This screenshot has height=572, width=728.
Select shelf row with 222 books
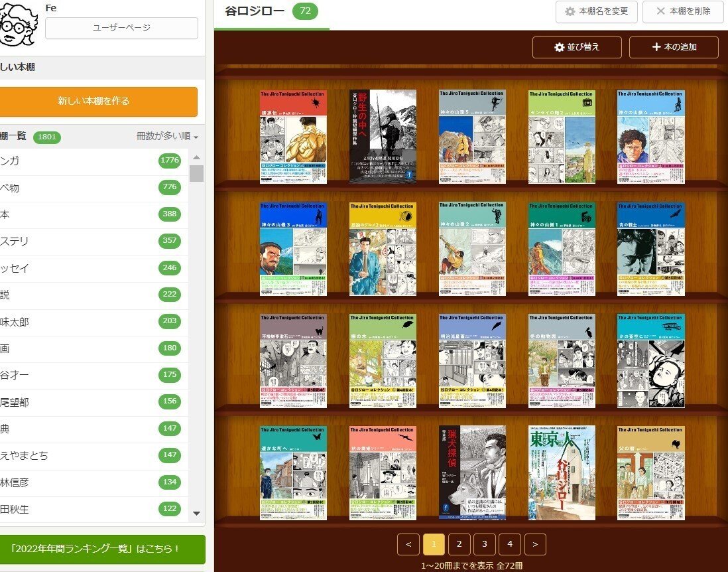coord(94,295)
